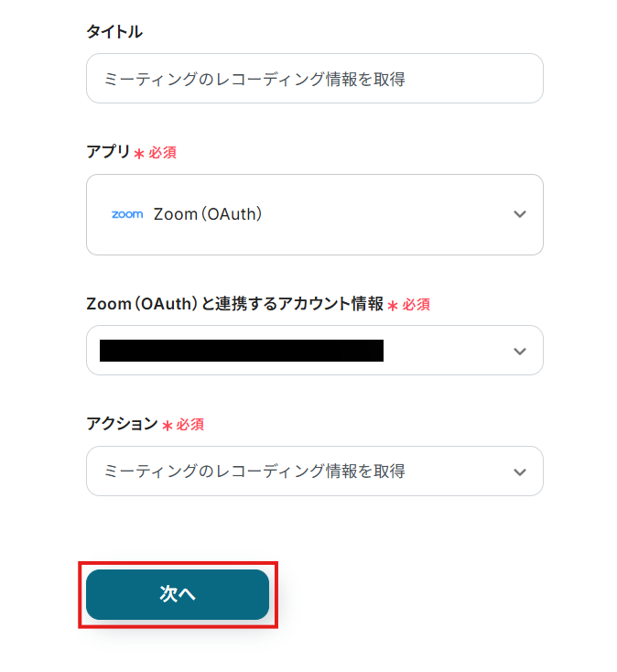Click the 次へ button

[178, 594]
